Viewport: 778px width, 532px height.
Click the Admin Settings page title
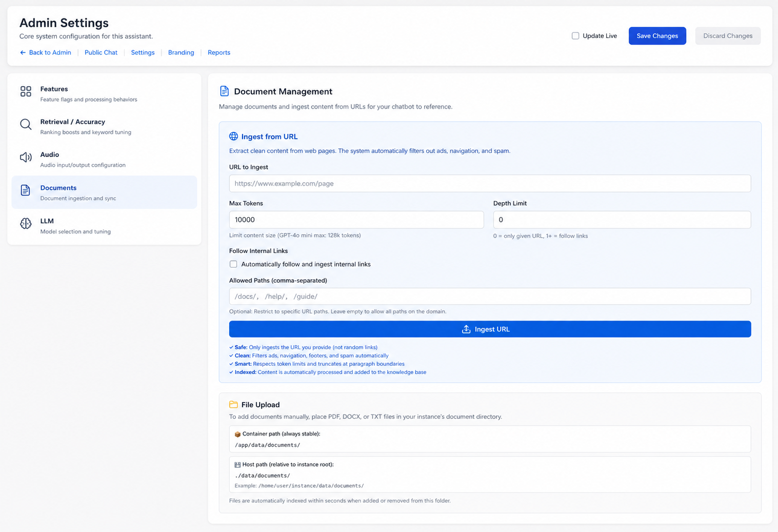point(64,23)
